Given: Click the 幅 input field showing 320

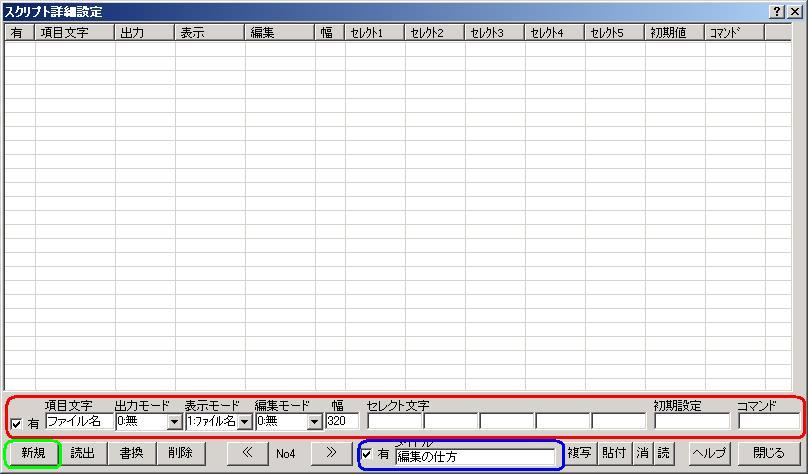Looking at the screenshot, I should [x=341, y=422].
